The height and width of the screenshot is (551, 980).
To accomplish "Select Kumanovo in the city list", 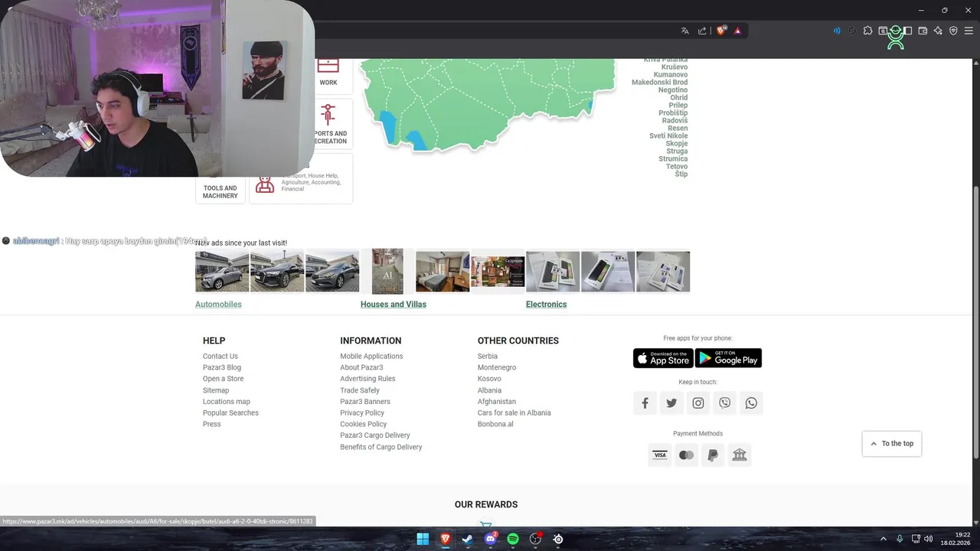I will [x=671, y=75].
